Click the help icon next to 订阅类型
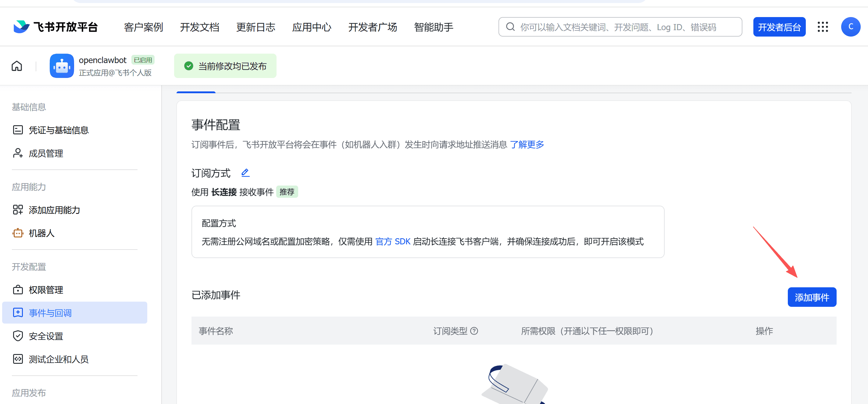This screenshot has height=404, width=868. pos(474,331)
